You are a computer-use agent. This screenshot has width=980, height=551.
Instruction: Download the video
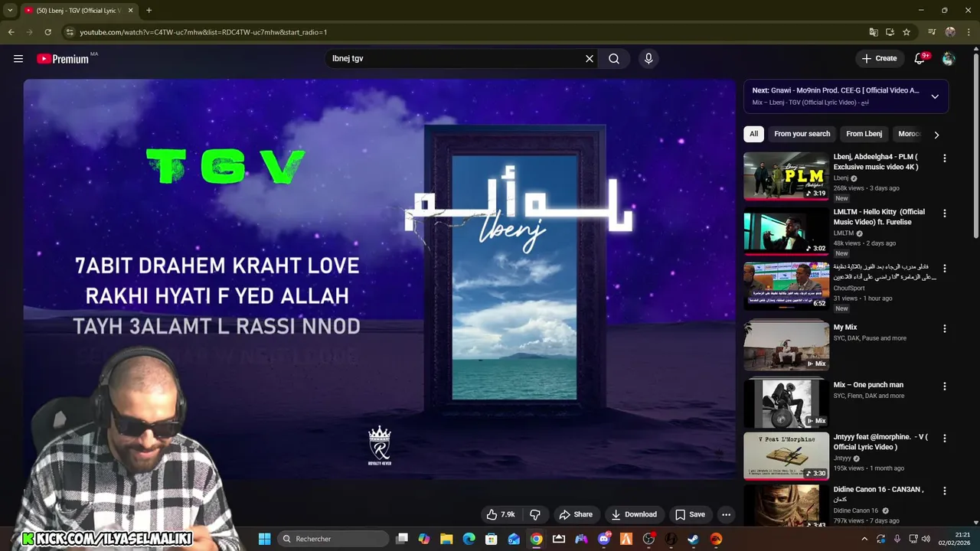tap(634, 514)
